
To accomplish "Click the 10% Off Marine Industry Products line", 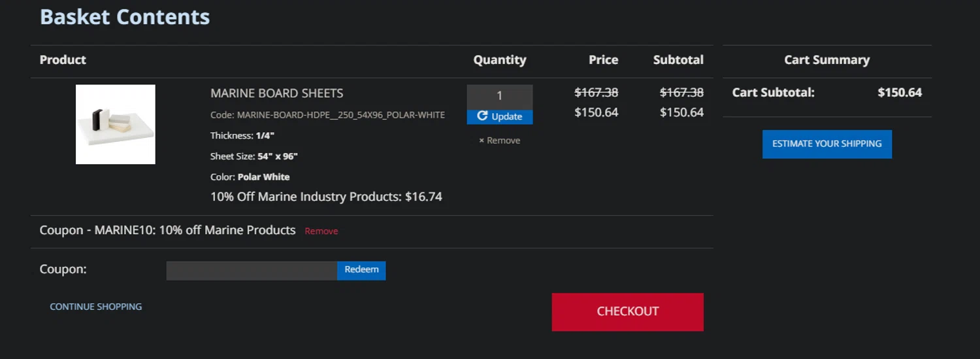I will [x=326, y=197].
